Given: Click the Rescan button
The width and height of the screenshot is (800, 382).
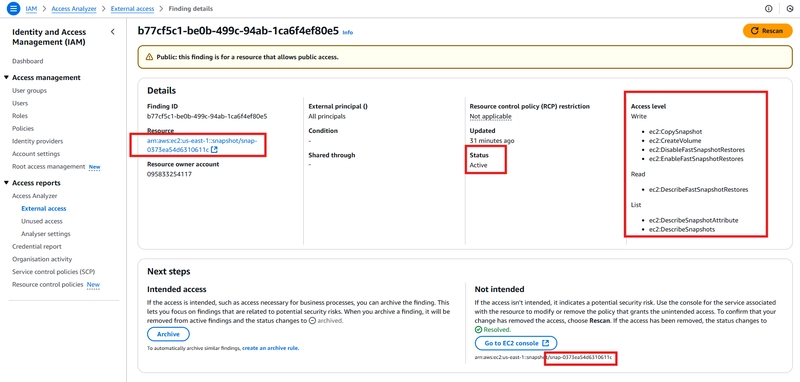Looking at the screenshot, I should 767,31.
